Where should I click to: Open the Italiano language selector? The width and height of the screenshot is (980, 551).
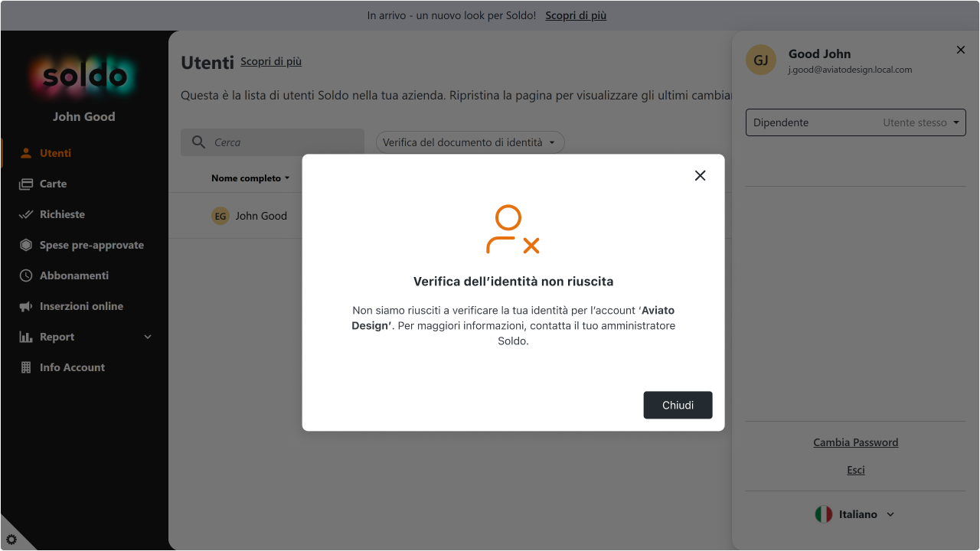(x=856, y=514)
